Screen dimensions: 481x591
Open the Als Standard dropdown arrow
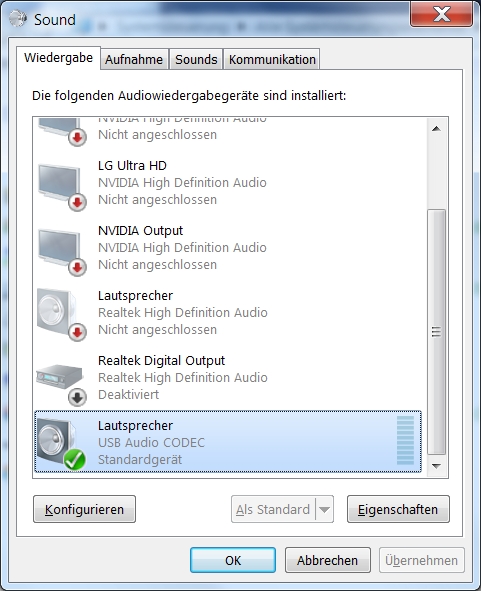325,510
